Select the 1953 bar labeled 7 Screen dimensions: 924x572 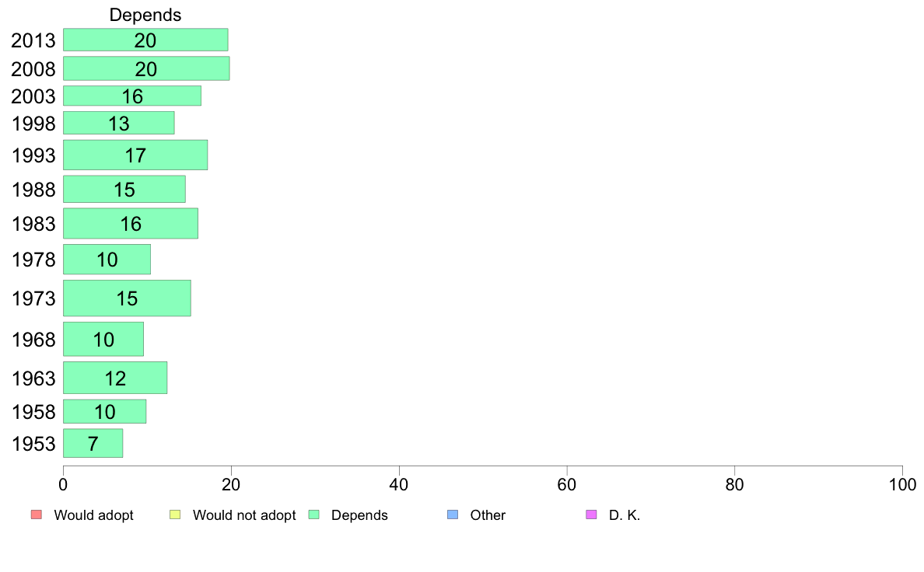pos(93,443)
